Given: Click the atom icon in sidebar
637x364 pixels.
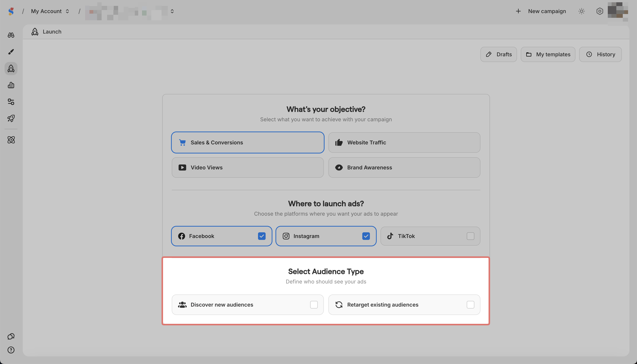Looking at the screenshot, I should (11, 140).
